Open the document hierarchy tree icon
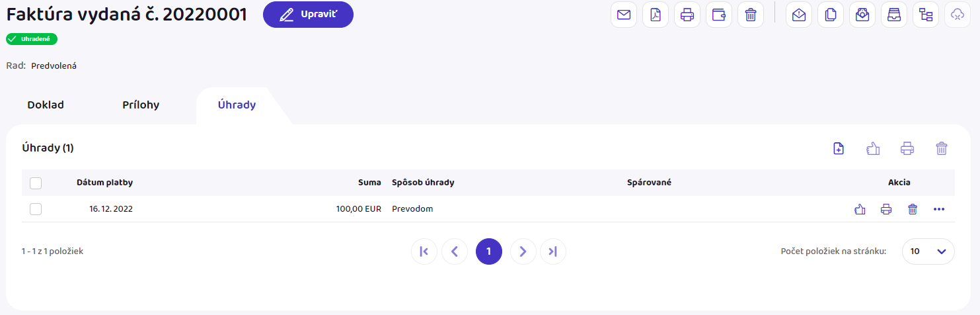 coord(925,15)
